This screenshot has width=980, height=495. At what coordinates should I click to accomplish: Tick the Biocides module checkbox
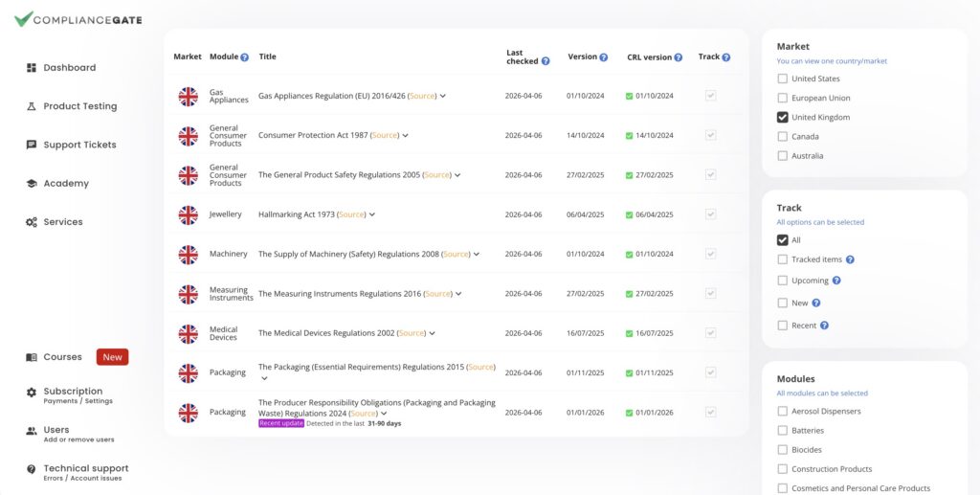[783, 450]
